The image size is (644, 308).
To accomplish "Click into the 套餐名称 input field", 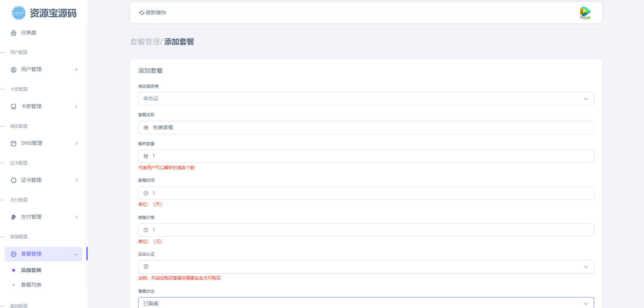I will 366,127.
